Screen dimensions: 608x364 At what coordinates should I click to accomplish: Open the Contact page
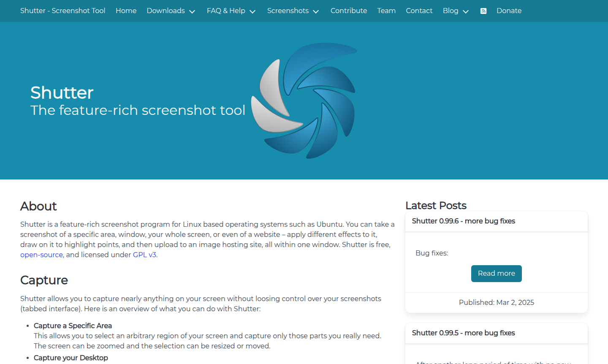419,11
